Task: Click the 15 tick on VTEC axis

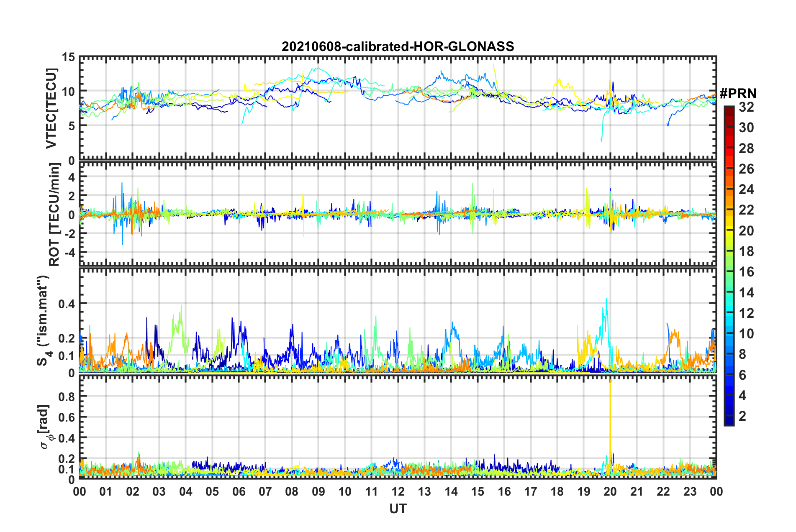Action: 69,57
